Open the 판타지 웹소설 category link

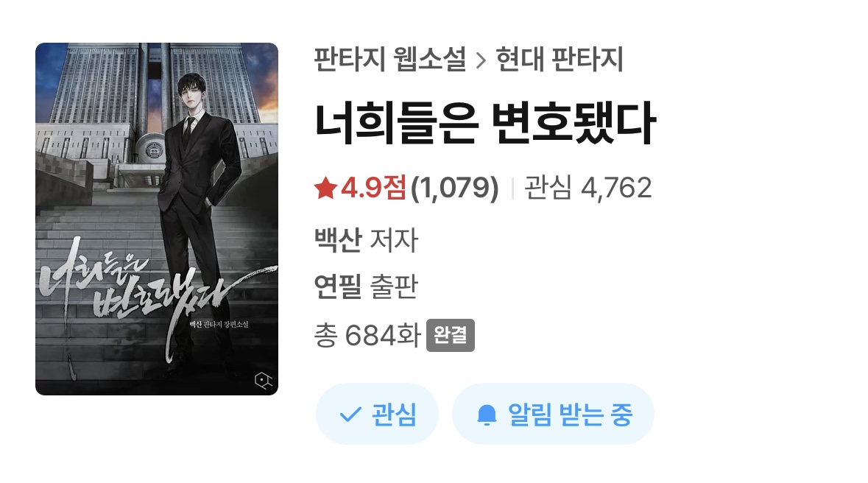[x=390, y=59]
